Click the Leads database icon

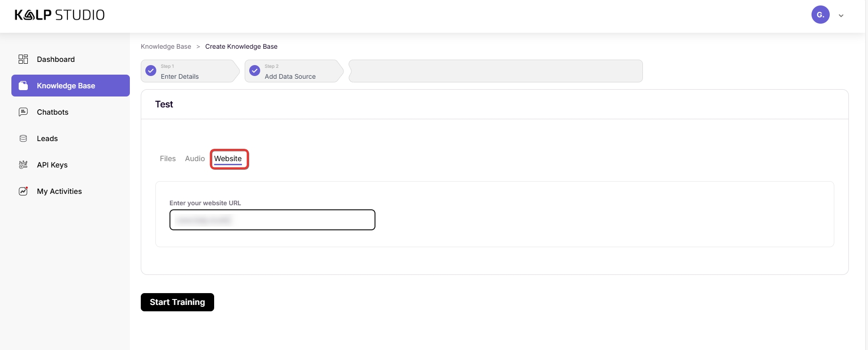coord(23,138)
